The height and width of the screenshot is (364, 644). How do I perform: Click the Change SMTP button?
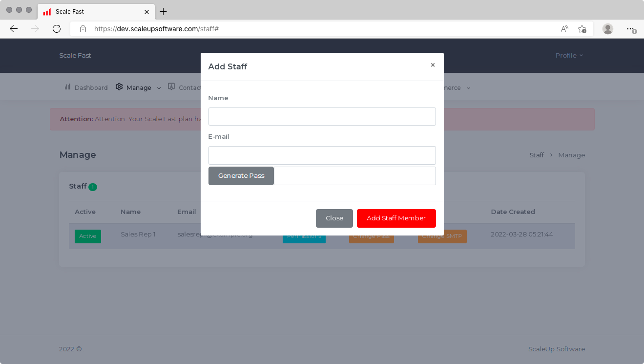442,236
